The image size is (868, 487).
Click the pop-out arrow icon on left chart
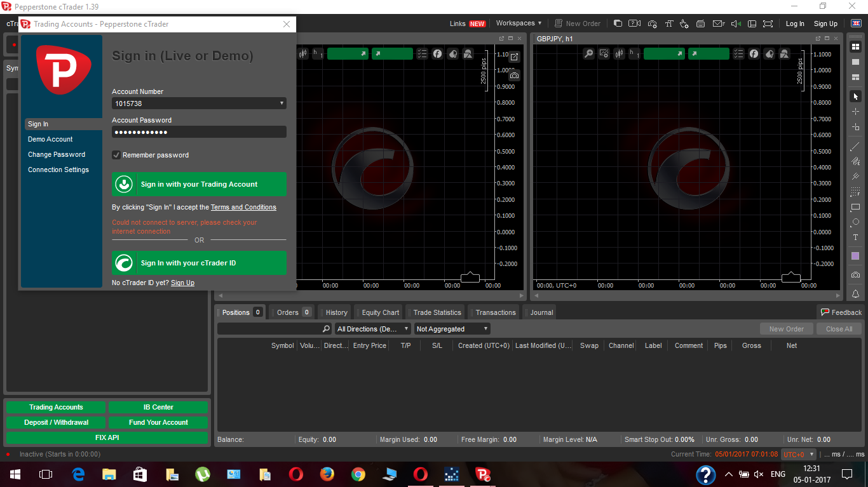pos(514,57)
